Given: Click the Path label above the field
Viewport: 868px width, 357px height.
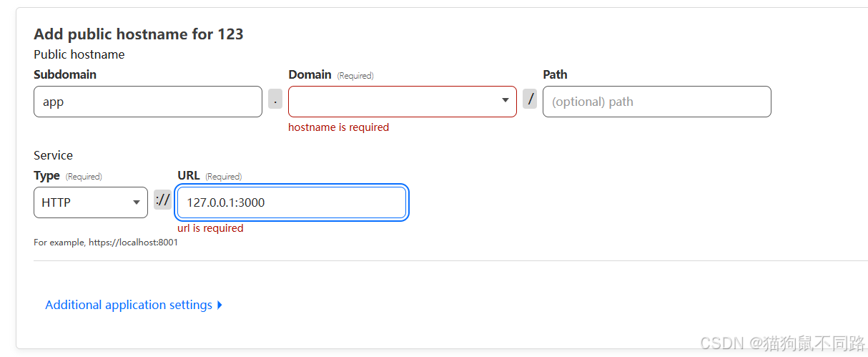Looking at the screenshot, I should click(x=555, y=74).
